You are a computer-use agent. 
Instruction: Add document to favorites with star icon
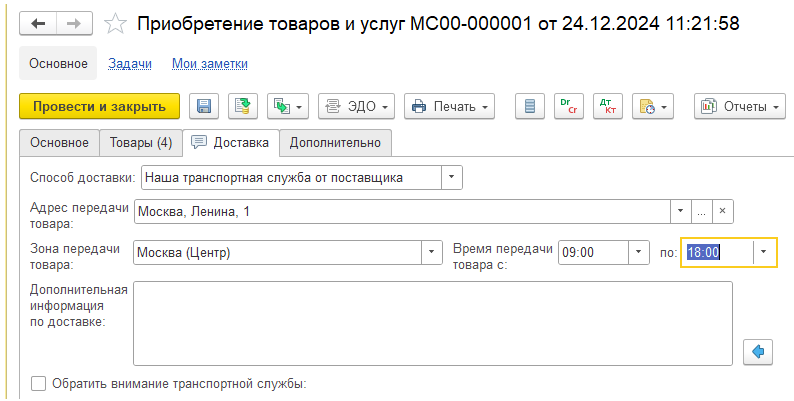(x=116, y=24)
